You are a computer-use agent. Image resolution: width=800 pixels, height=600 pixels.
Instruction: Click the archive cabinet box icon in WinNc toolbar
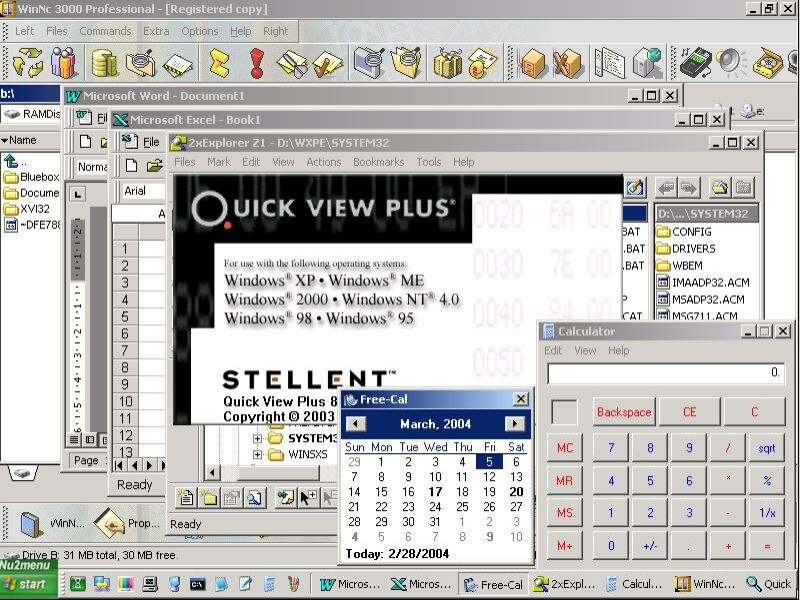532,63
